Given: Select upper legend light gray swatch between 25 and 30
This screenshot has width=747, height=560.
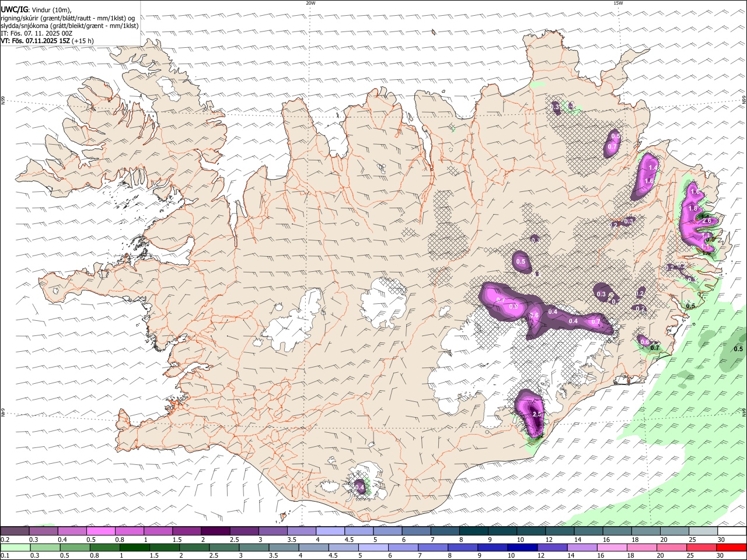Looking at the screenshot, I should [703, 531].
